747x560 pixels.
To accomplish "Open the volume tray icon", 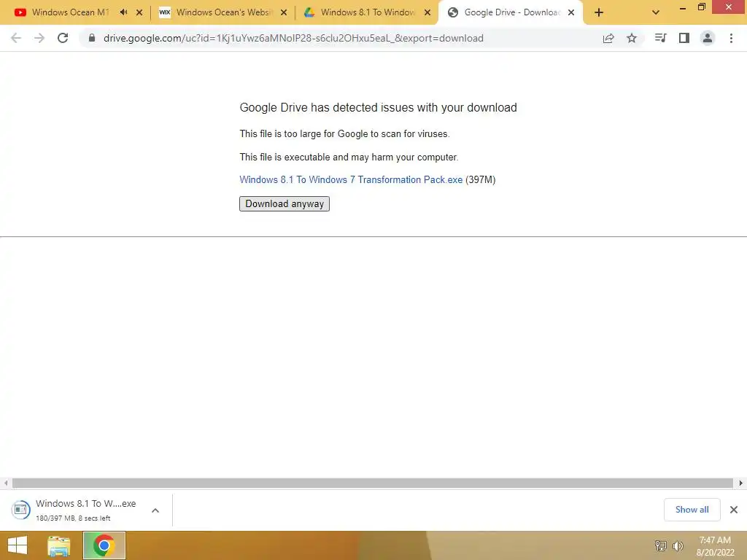I will click(x=678, y=545).
